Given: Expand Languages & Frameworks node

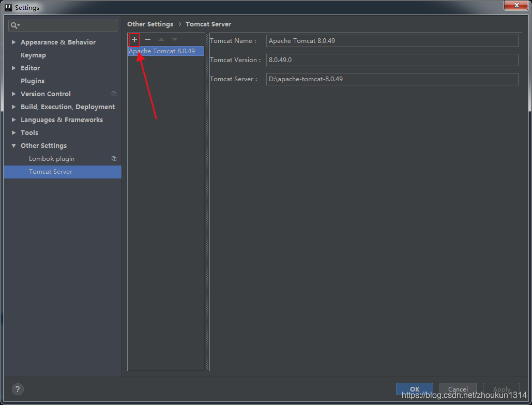Looking at the screenshot, I should click(13, 119).
